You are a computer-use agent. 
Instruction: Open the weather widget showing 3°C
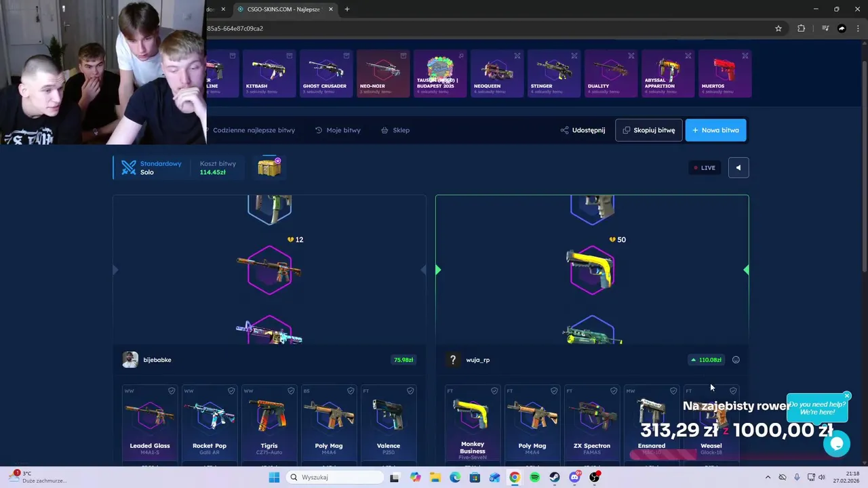pos(37,477)
